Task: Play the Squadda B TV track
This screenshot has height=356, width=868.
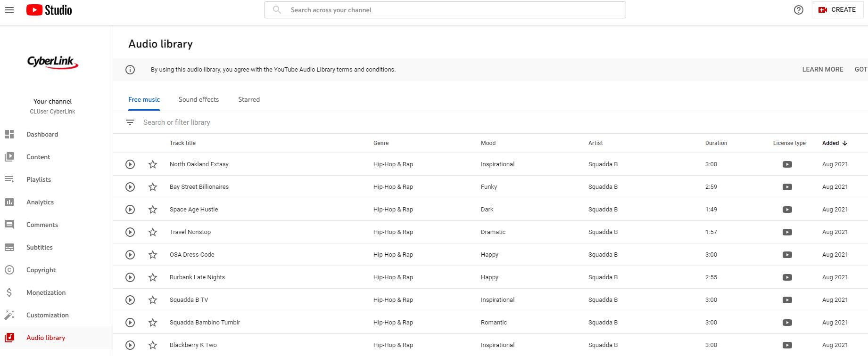Action: [x=130, y=300]
